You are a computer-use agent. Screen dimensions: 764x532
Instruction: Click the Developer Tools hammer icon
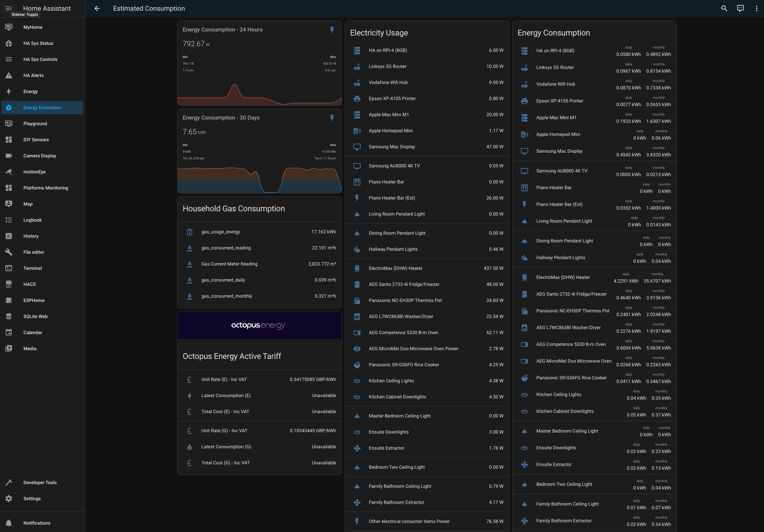pyautogui.click(x=9, y=482)
